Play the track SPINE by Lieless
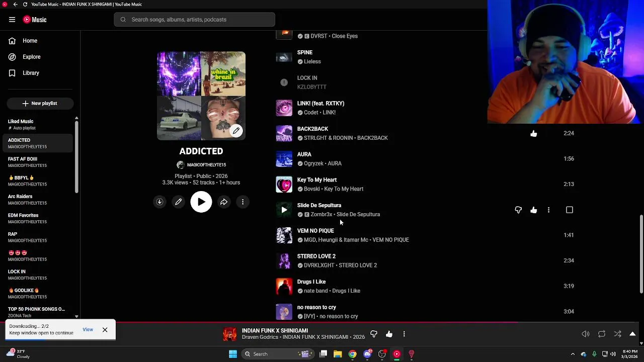Image resolution: width=644 pixels, height=362 pixels. (x=284, y=57)
